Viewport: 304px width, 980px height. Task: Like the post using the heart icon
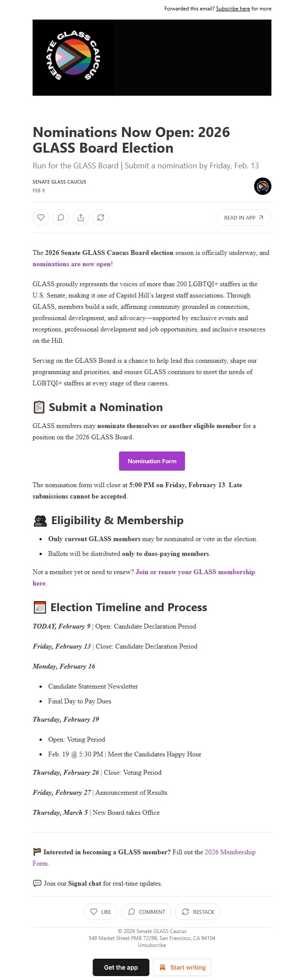41,217
